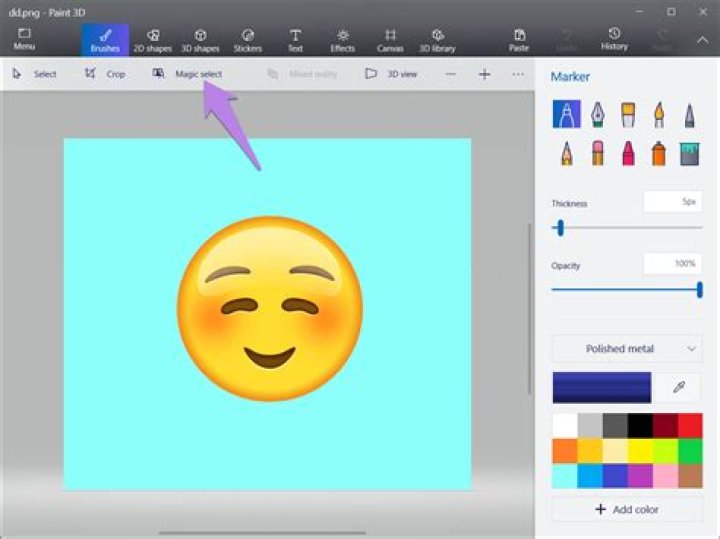Choose the Eraser tool
This screenshot has height=539, width=720.
[x=597, y=153]
